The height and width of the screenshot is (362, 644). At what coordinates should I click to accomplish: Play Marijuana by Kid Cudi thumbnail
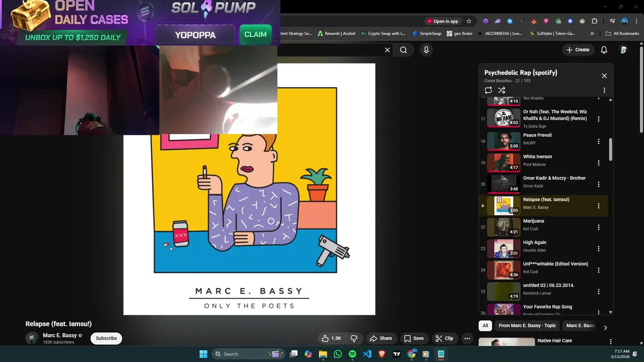504,227
